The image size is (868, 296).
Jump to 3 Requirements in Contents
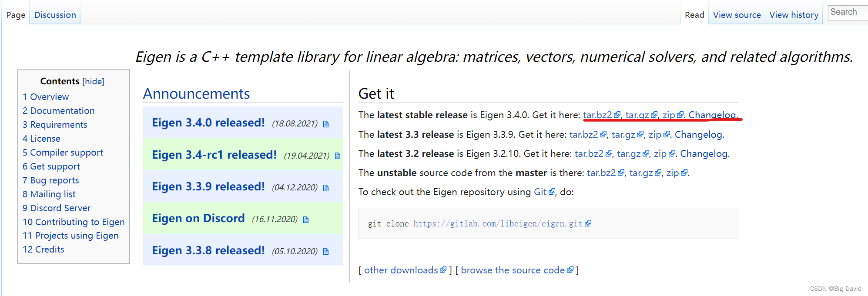click(55, 125)
